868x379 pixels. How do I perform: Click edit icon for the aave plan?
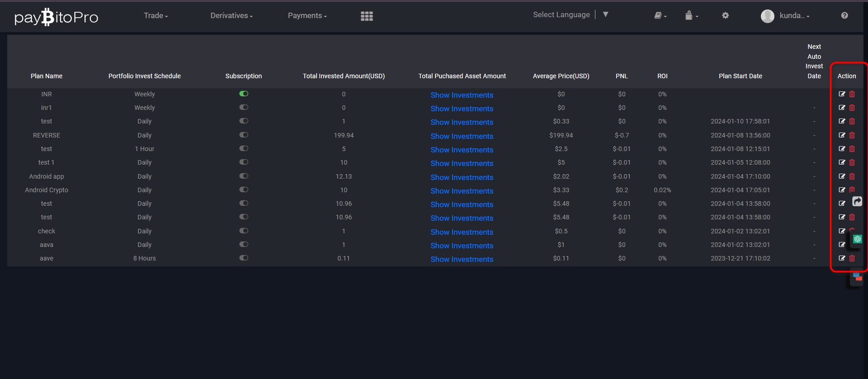pos(842,258)
